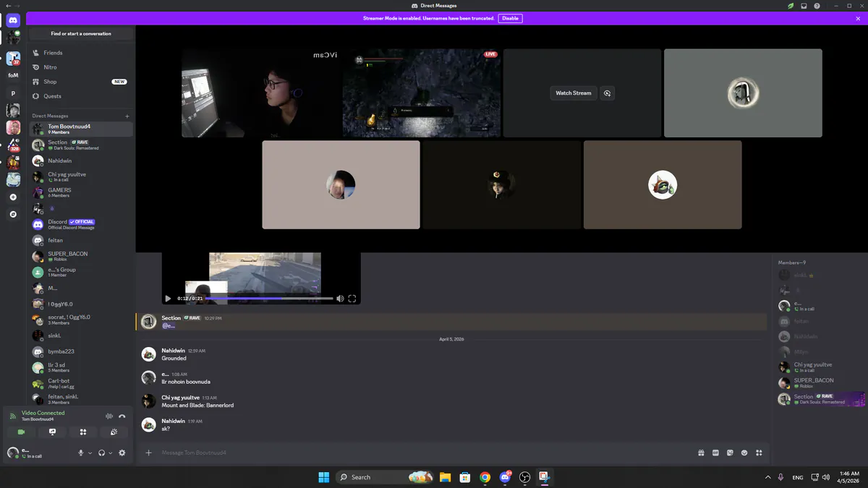Send a gift with gift icon
Viewport: 868px width, 488px height.
tap(701, 453)
